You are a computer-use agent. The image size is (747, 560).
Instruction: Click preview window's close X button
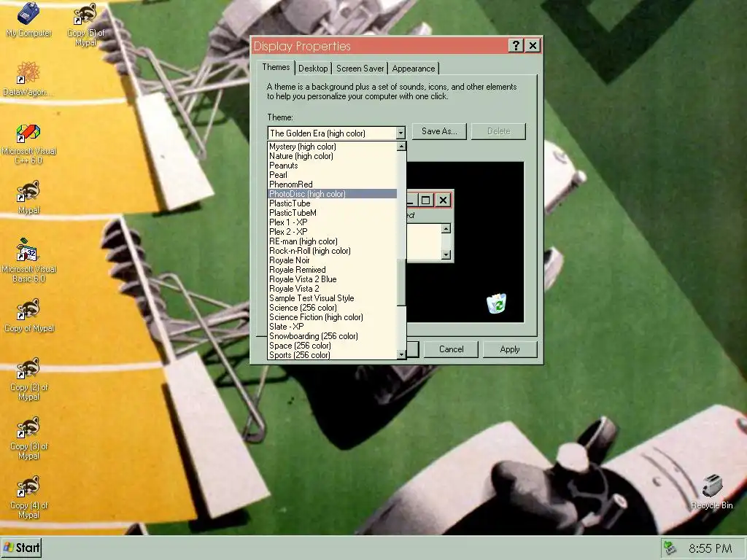[x=443, y=200]
